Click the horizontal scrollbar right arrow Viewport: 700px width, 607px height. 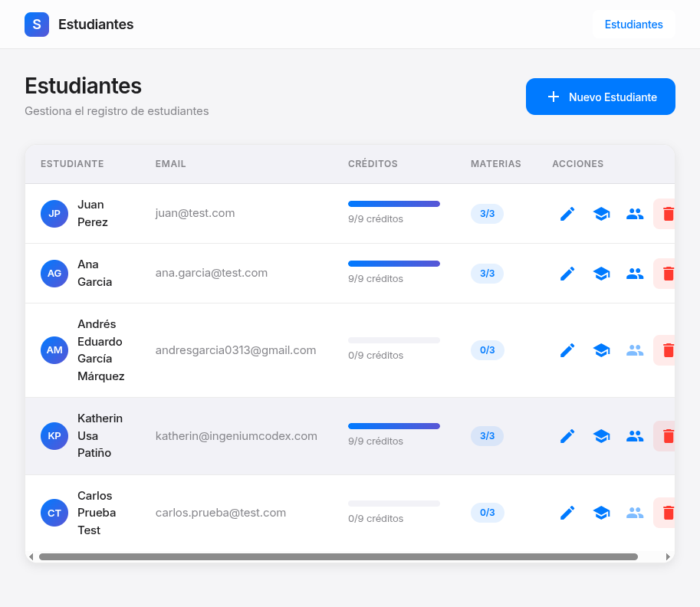[668, 557]
